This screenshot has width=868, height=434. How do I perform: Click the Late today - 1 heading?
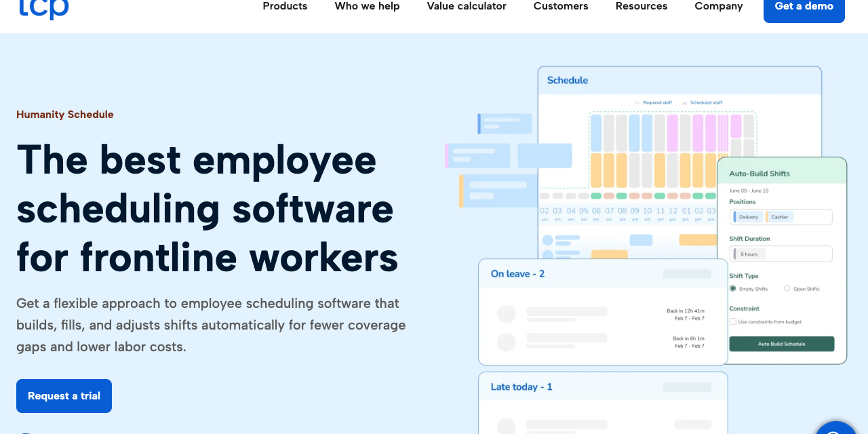click(521, 387)
